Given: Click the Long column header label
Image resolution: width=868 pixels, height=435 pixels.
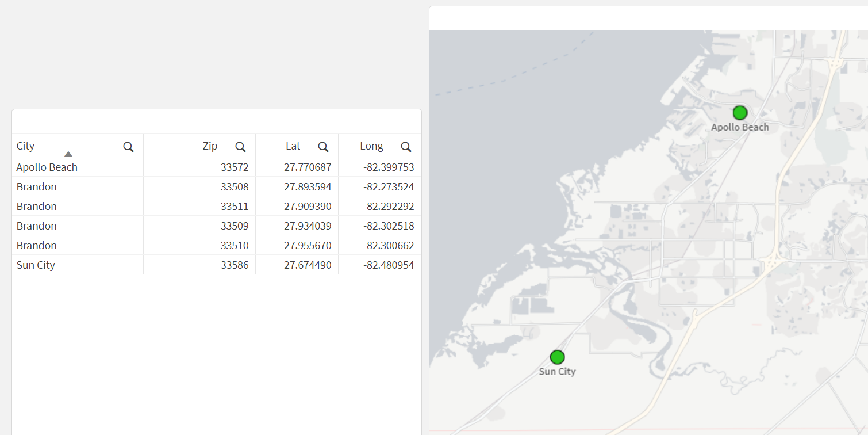Looking at the screenshot, I should point(371,146).
